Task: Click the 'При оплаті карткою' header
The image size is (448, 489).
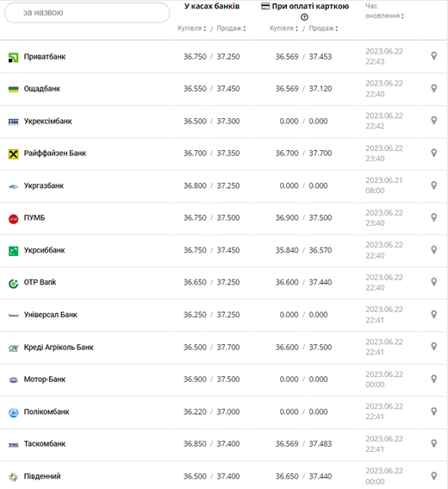Action: tap(310, 6)
